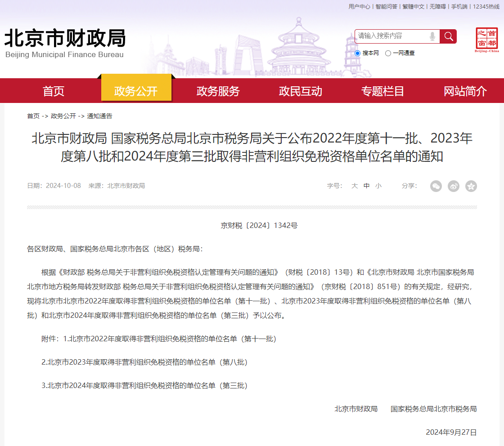Switch to 繁體中文 version
The image size is (504, 446).
tap(414, 6)
